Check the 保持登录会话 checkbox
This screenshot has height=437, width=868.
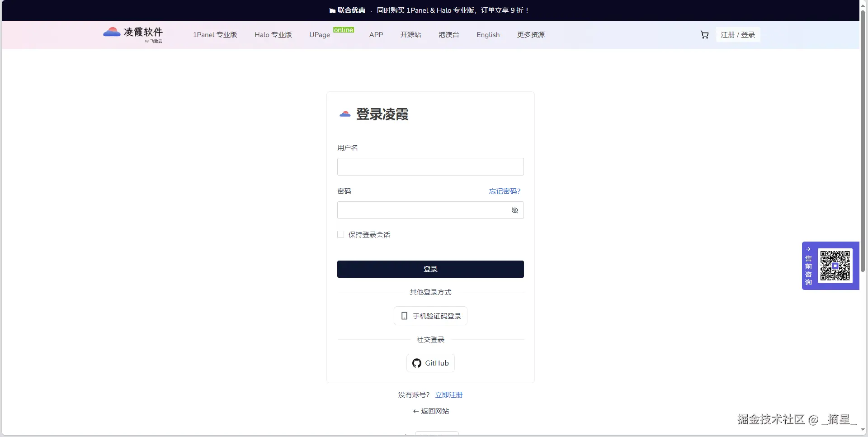tap(341, 234)
